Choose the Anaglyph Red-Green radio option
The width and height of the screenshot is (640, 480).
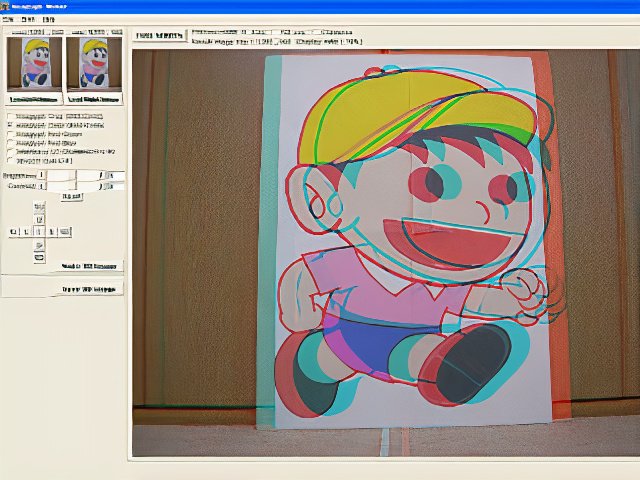[x=10, y=134]
